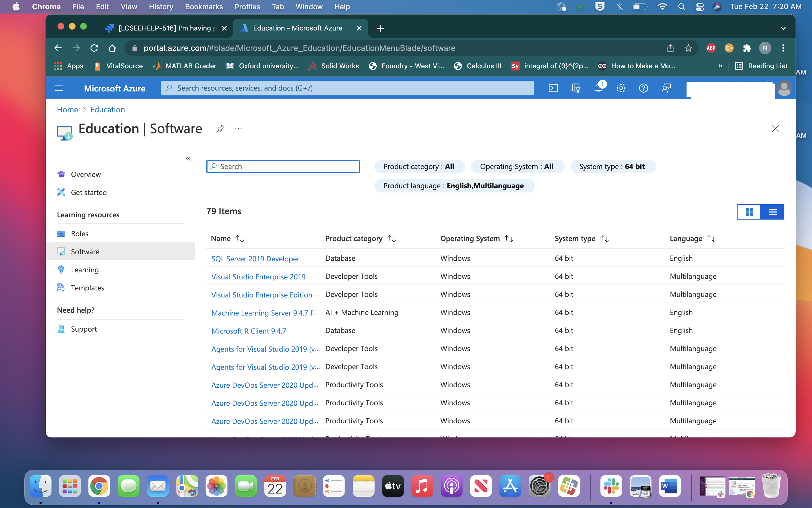The height and width of the screenshot is (508, 812).
Task: Switch to list view
Action: (773, 212)
